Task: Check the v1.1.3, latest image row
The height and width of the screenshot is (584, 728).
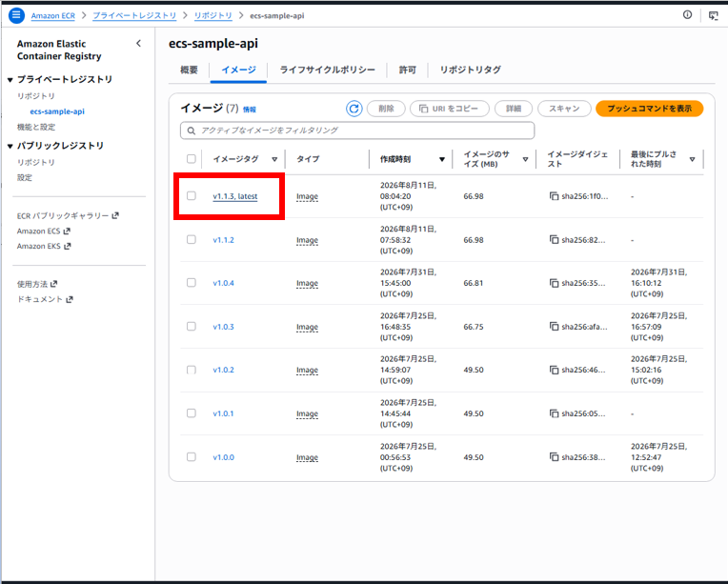Action: click(x=192, y=195)
